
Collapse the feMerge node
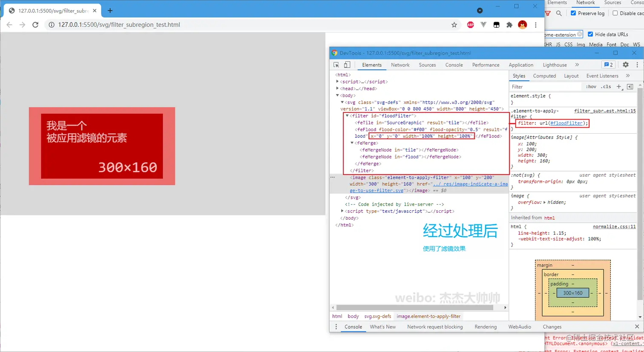coord(352,143)
